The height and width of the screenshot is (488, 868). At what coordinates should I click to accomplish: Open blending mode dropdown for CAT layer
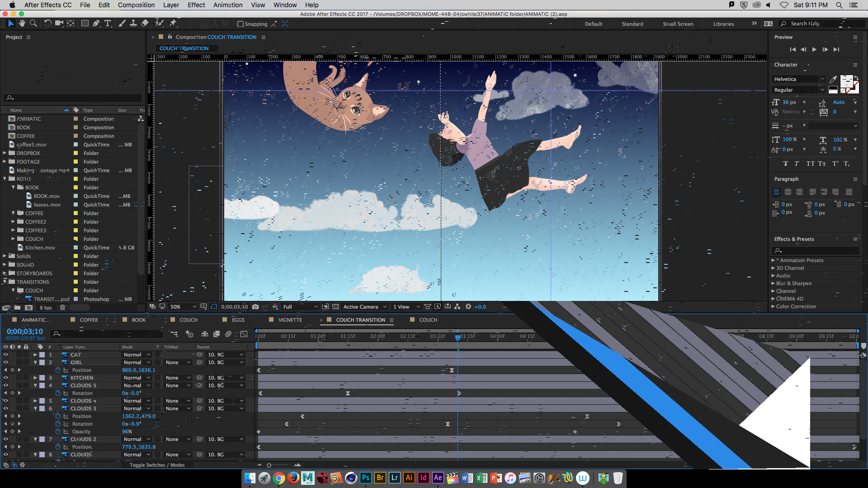(137, 355)
